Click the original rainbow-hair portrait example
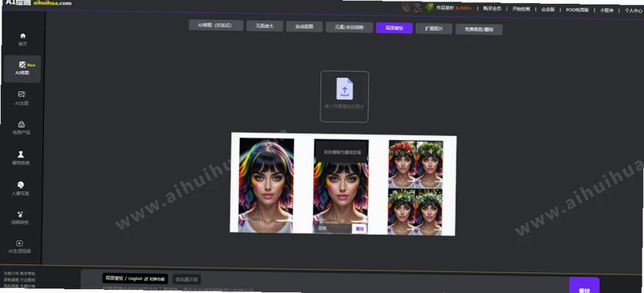644x293 pixels. point(266,186)
